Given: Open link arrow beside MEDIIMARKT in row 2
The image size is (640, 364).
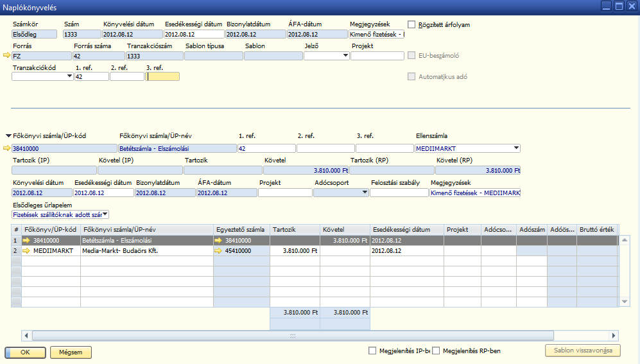Looking at the screenshot, I should 26,250.
